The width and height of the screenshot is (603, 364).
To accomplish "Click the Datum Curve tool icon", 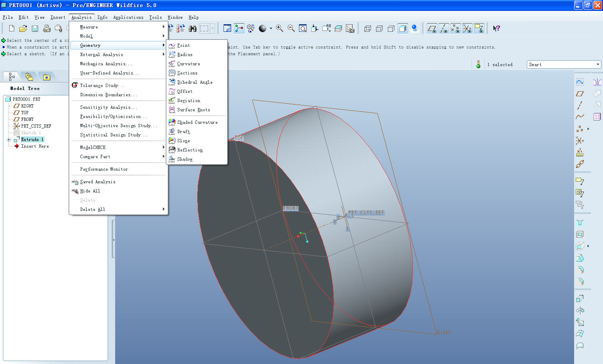I will click(x=580, y=117).
